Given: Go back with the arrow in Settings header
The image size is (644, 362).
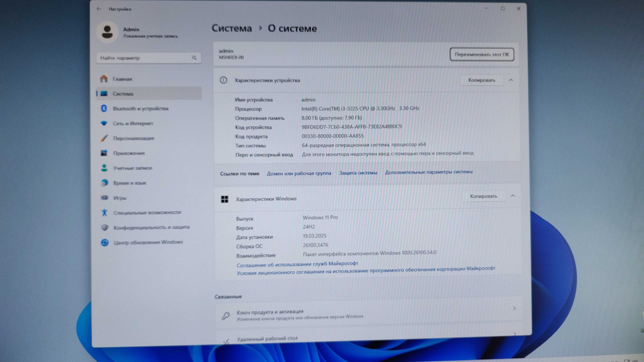Looking at the screenshot, I should pyautogui.click(x=99, y=9).
